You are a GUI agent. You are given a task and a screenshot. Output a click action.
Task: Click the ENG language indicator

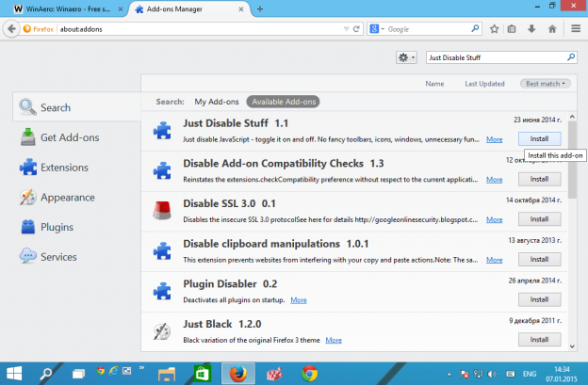coord(530,374)
